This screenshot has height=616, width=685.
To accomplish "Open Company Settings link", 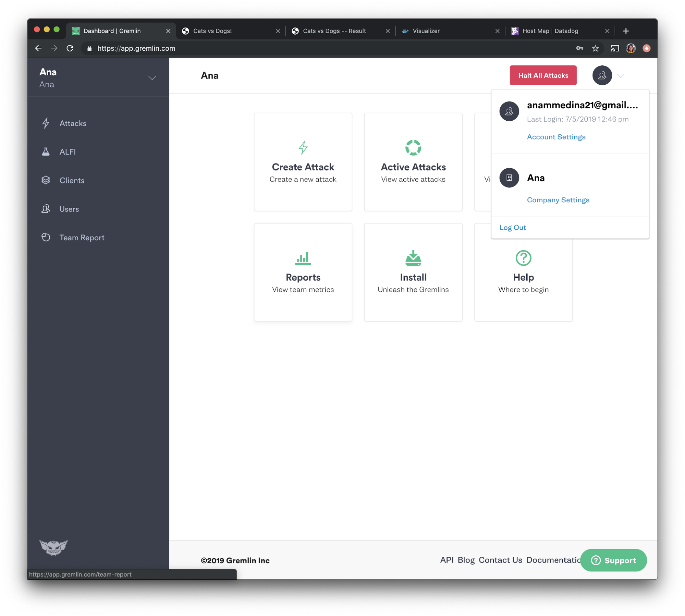I will pos(558,200).
